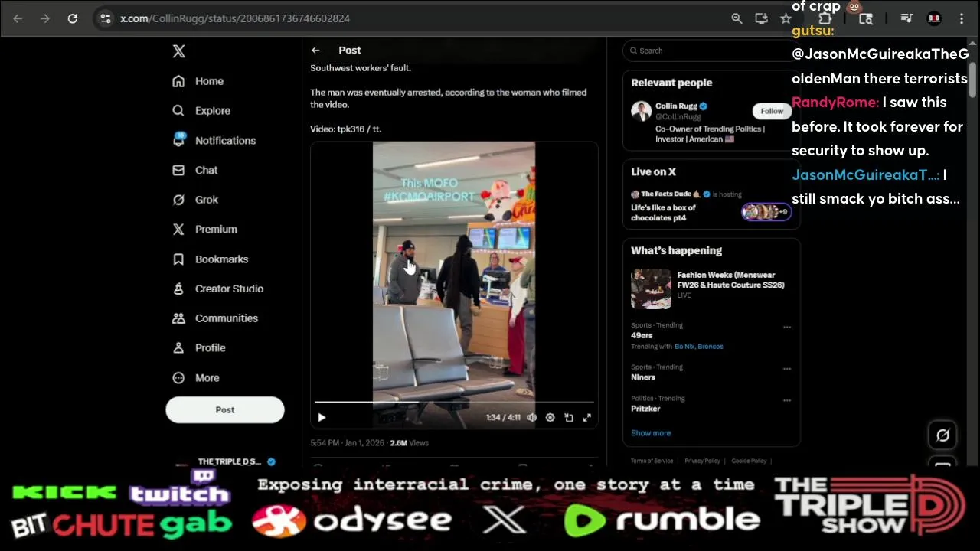The image size is (980, 551).
Task: Open the browser profile avatar
Action: (934, 18)
